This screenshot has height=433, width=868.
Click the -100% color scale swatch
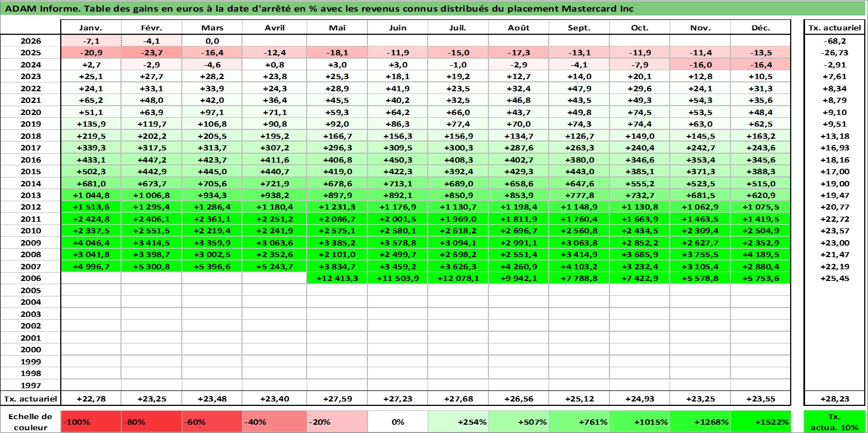[x=91, y=422]
